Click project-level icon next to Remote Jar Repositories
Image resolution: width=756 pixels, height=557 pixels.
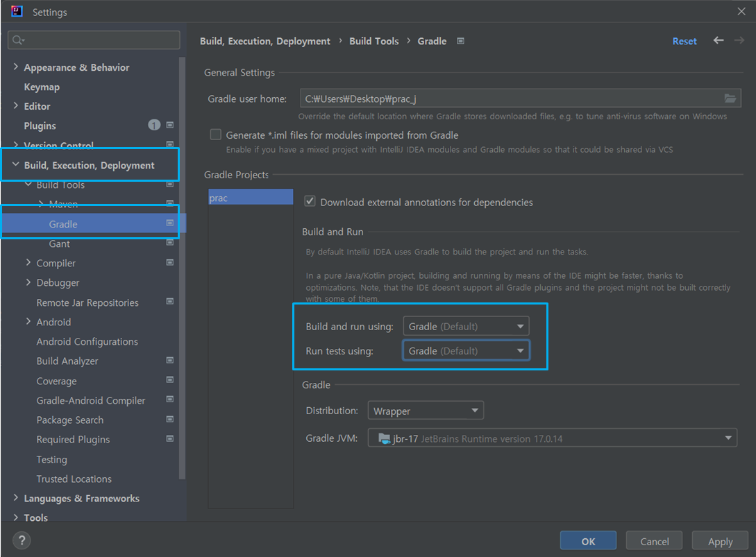click(x=169, y=301)
